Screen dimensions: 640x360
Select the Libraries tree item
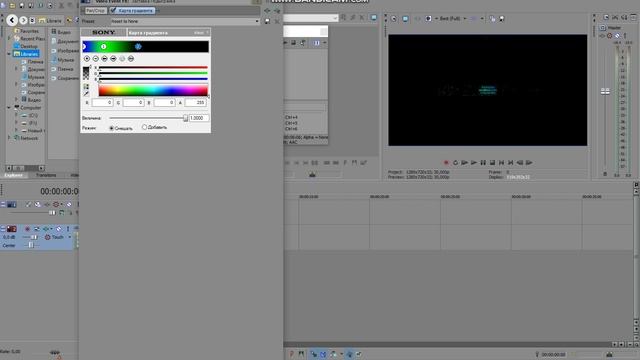tap(26, 54)
